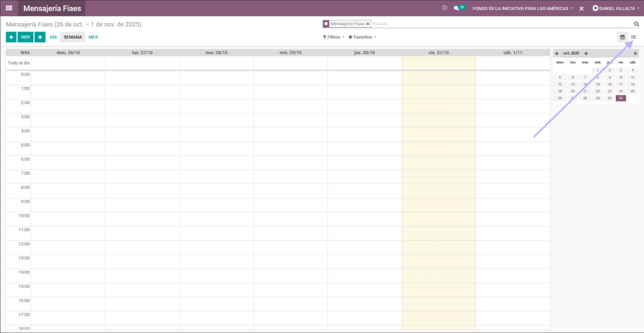Switch calendar to Día view
The width and height of the screenshot is (644, 333).
point(53,37)
